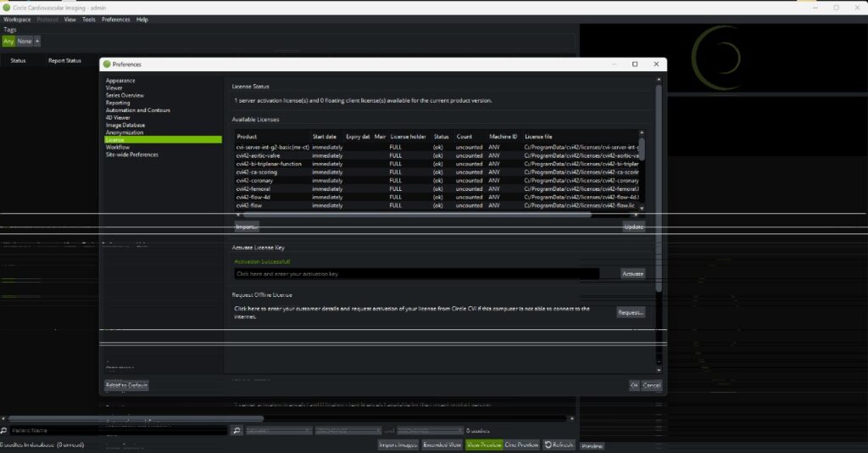Select the Image Database preferences category

point(125,125)
